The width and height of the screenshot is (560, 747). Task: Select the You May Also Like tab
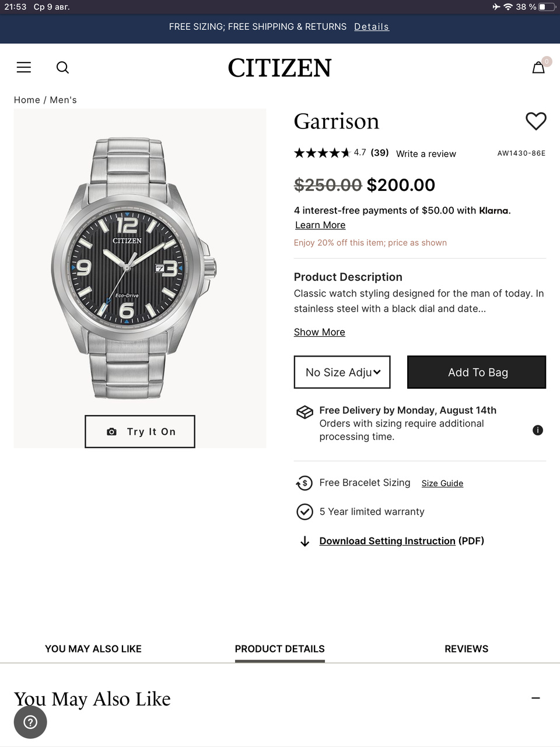point(93,649)
